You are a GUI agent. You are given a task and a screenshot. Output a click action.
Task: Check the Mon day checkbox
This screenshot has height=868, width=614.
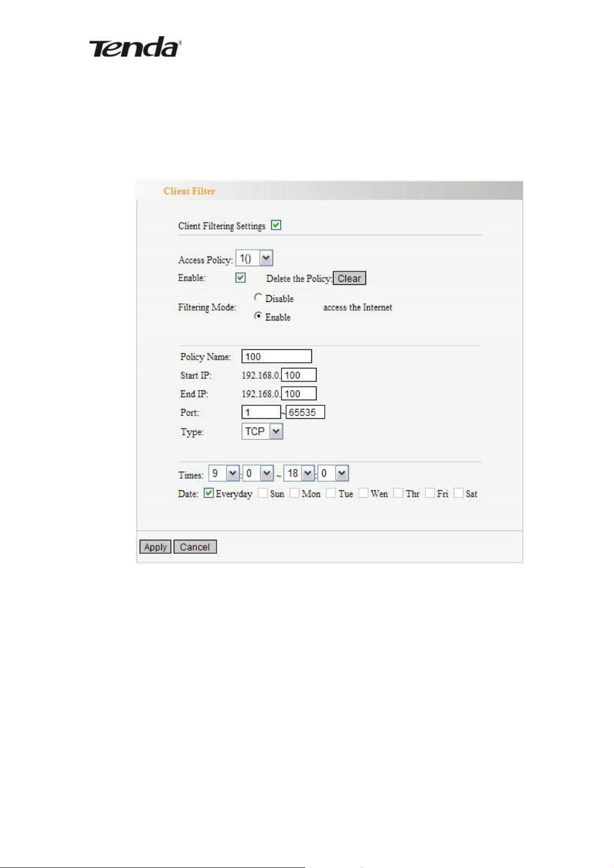tap(294, 493)
